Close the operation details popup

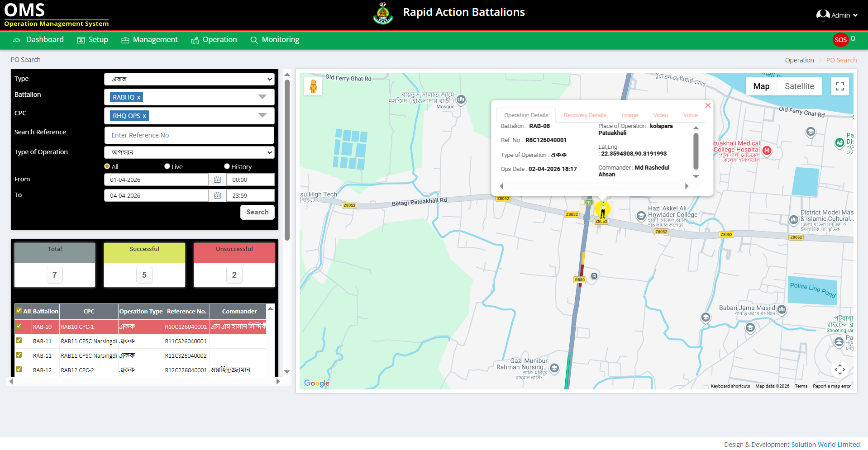708,105
